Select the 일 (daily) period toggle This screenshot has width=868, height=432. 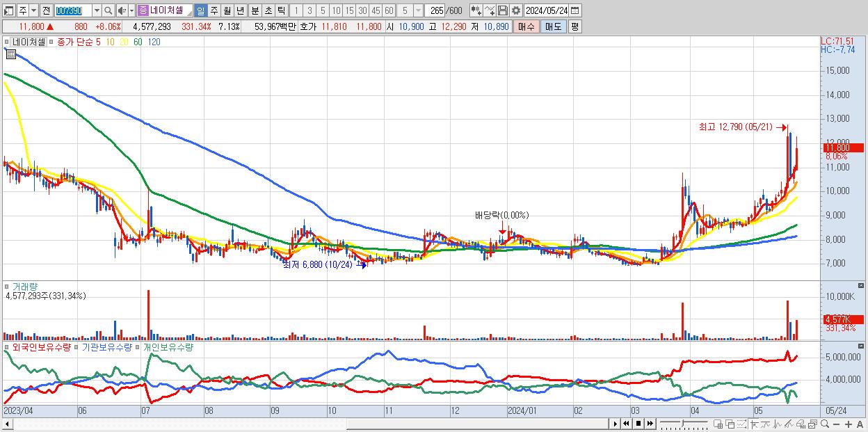200,10
